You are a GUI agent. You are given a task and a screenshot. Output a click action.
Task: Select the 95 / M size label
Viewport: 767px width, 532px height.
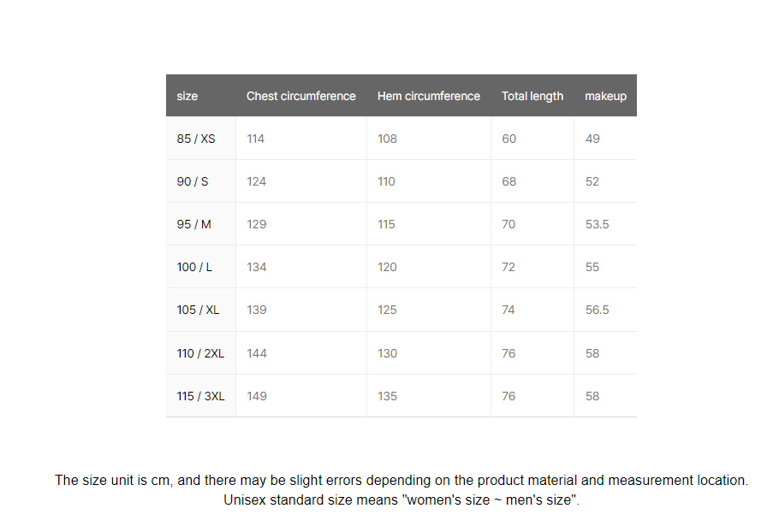[x=193, y=224]
